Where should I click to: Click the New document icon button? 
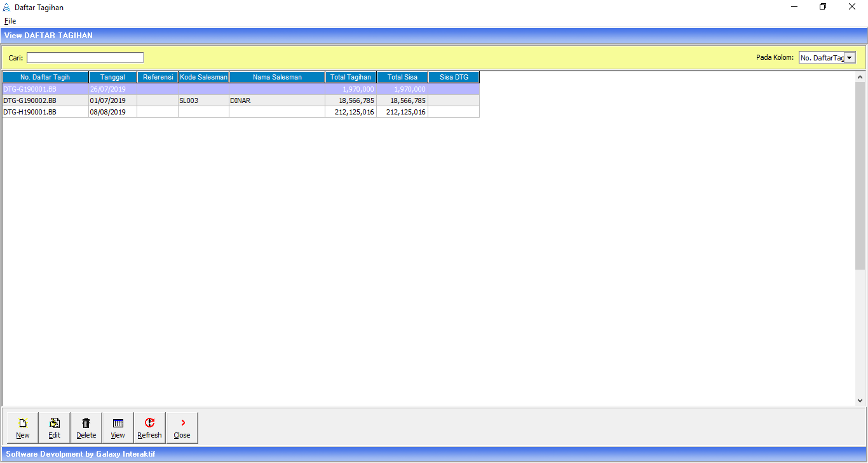click(x=23, y=427)
